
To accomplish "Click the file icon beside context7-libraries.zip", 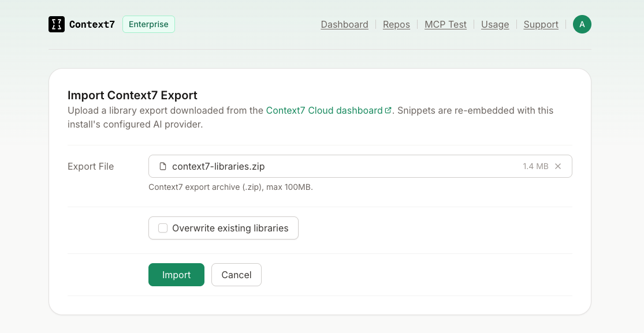I will 163,166.
